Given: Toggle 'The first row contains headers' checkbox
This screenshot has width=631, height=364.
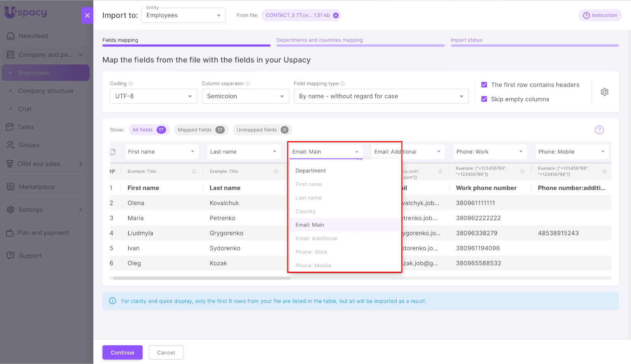Looking at the screenshot, I should 484,85.
